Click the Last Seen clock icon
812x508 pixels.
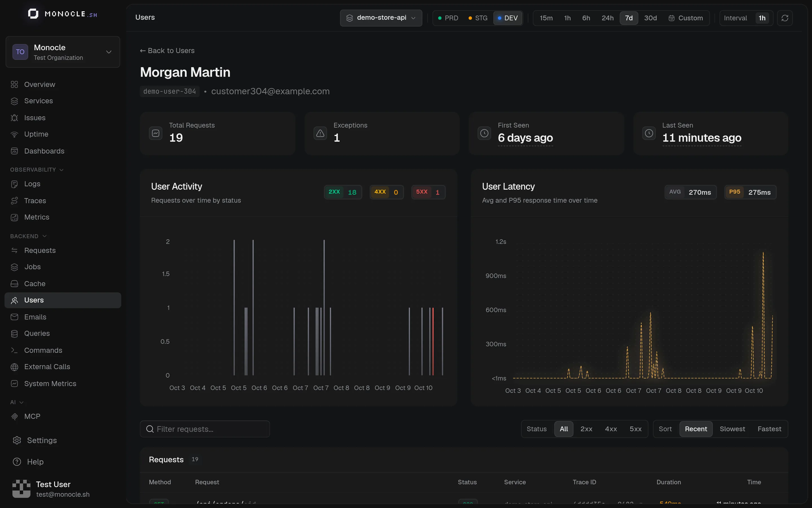(649, 133)
